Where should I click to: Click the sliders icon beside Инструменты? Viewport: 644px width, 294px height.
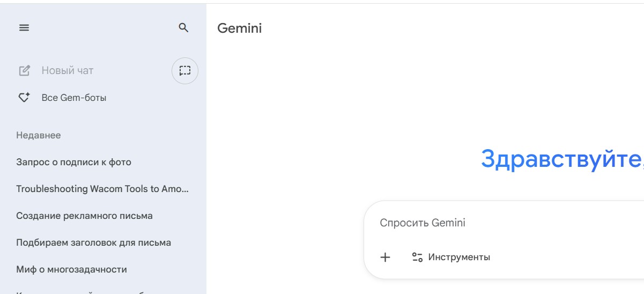(417, 258)
